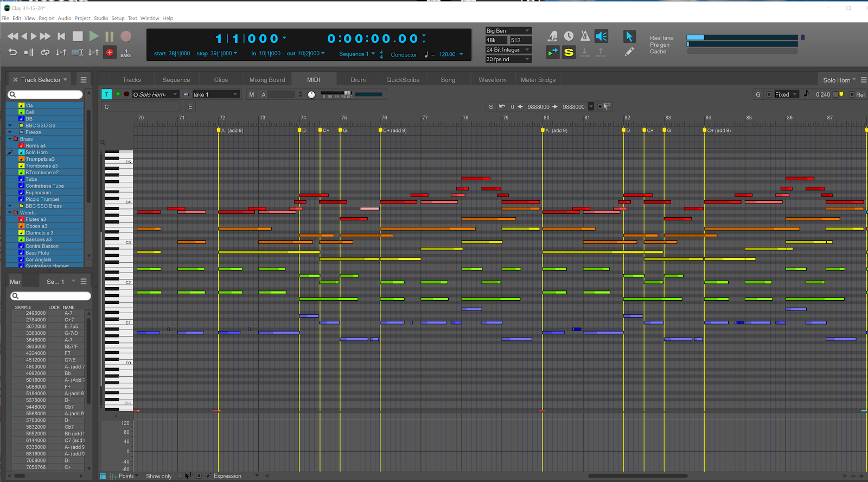Toggle the Overdub record red plus button
Screen dimensions: 868x482
(110, 52)
